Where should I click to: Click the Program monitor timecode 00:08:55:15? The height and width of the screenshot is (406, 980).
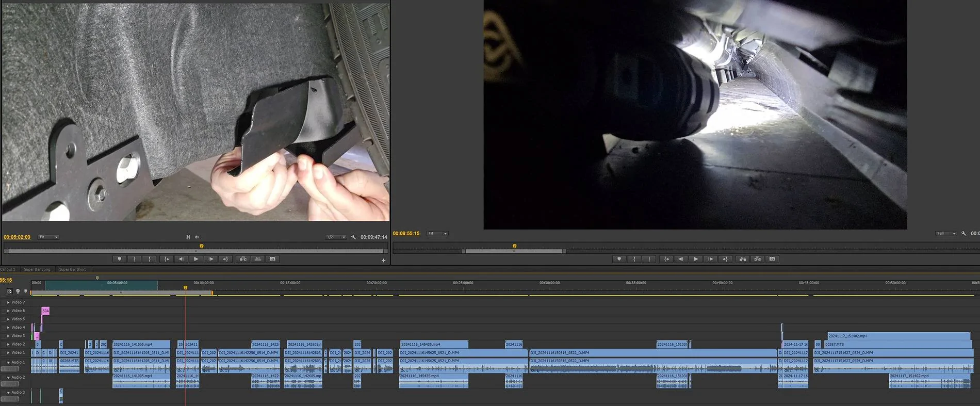click(406, 234)
